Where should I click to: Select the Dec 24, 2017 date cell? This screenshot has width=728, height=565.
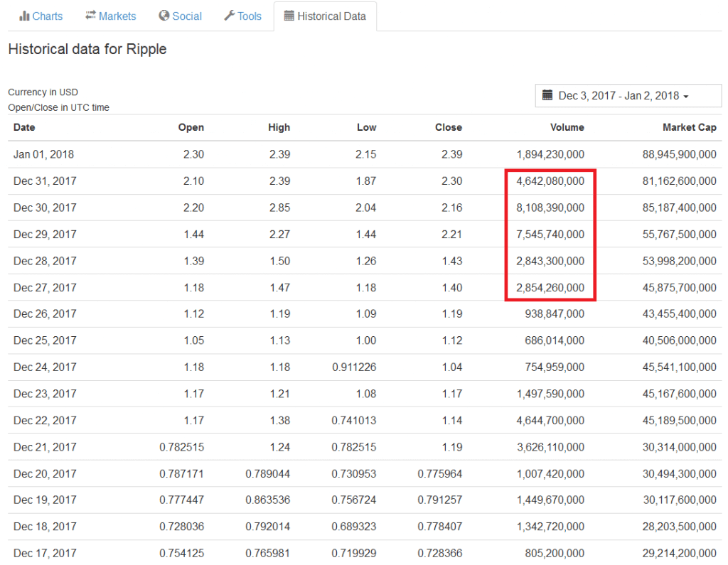click(x=45, y=367)
